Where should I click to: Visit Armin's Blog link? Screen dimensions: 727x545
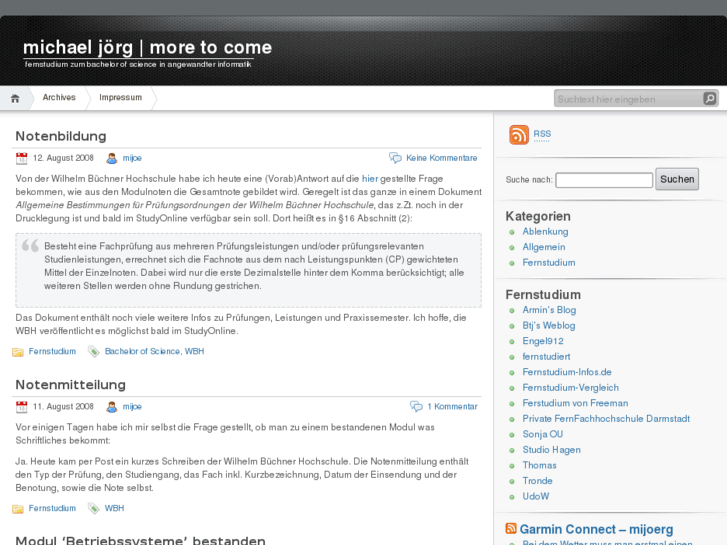coord(549,310)
